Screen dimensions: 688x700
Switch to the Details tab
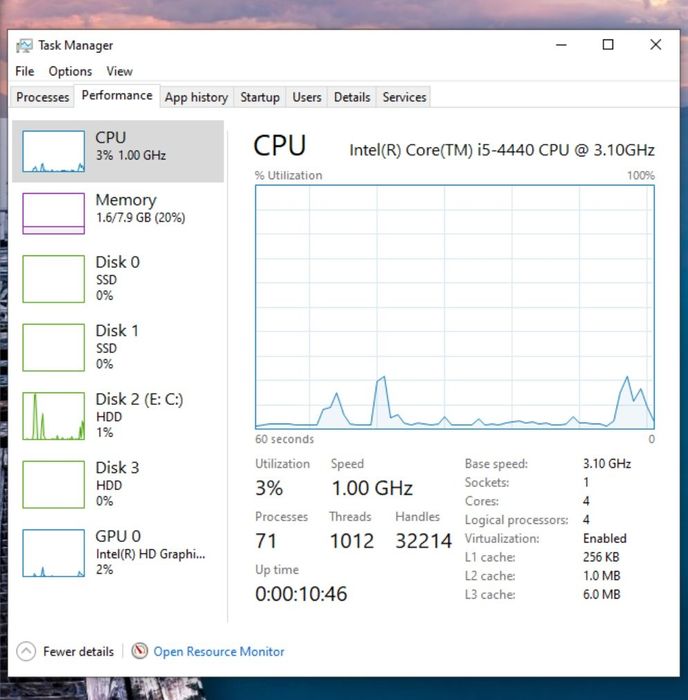coord(352,97)
